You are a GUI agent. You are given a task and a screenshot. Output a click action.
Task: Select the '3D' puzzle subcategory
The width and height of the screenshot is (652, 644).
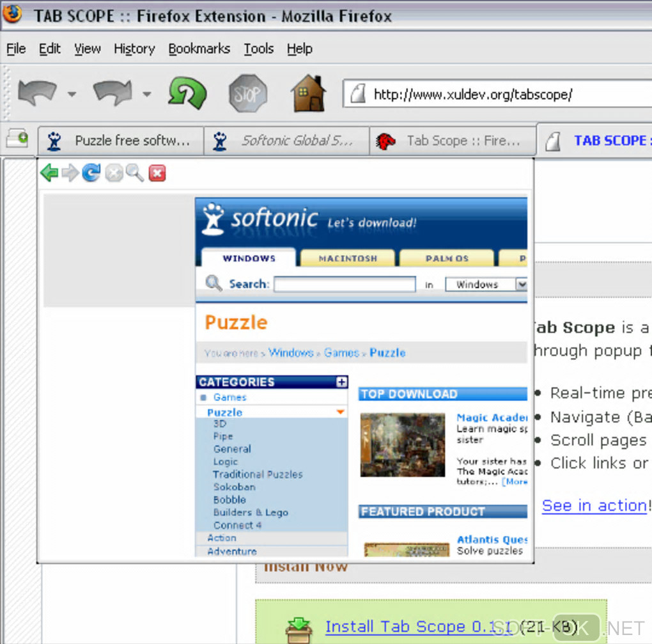(219, 423)
